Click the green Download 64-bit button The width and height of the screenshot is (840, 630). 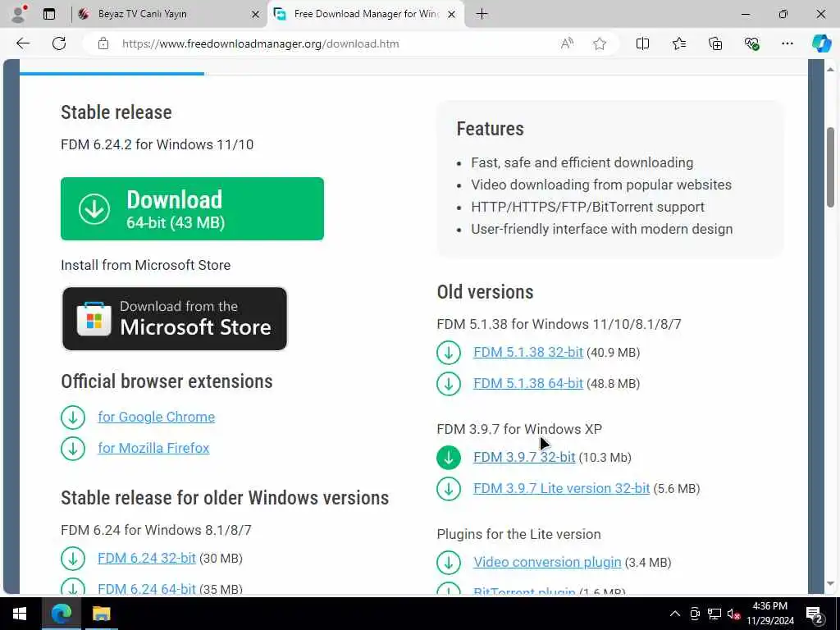(x=192, y=209)
